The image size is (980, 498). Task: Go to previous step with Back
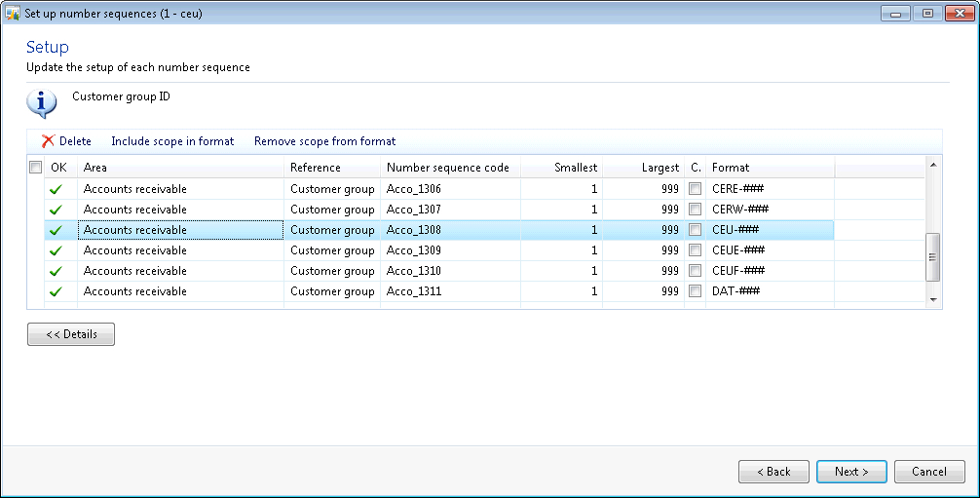(773, 472)
